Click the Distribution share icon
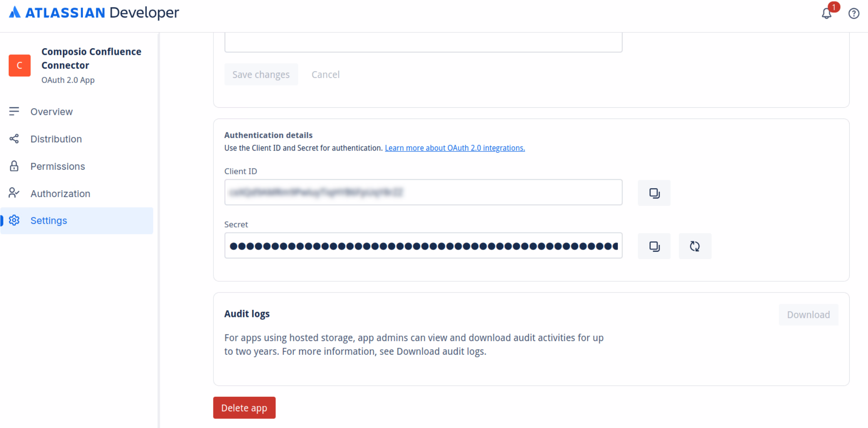 [x=14, y=139]
